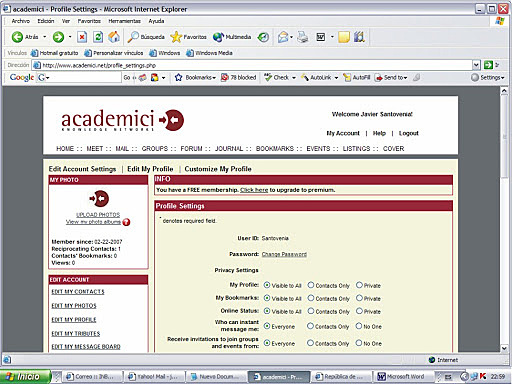
Task: Go to the browser Home icon
Action: click(114, 37)
